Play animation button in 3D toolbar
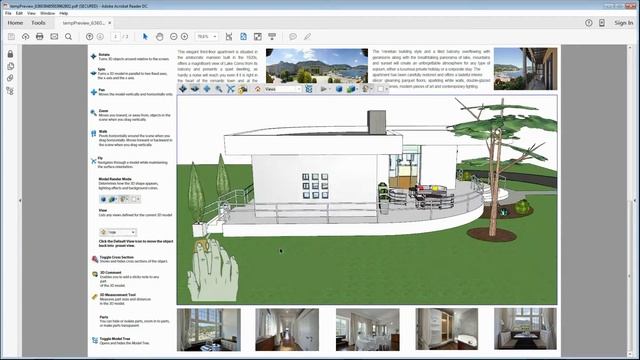 click(x=323, y=89)
